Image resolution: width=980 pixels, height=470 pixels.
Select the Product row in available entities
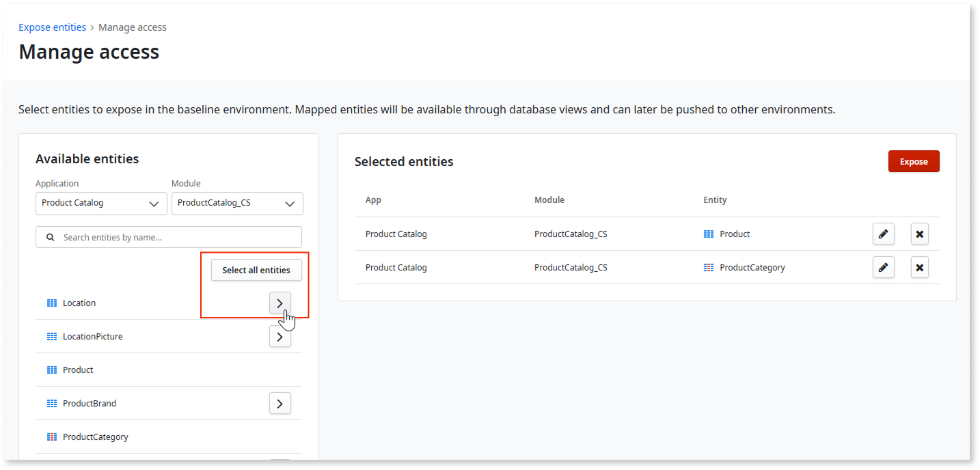coord(79,370)
